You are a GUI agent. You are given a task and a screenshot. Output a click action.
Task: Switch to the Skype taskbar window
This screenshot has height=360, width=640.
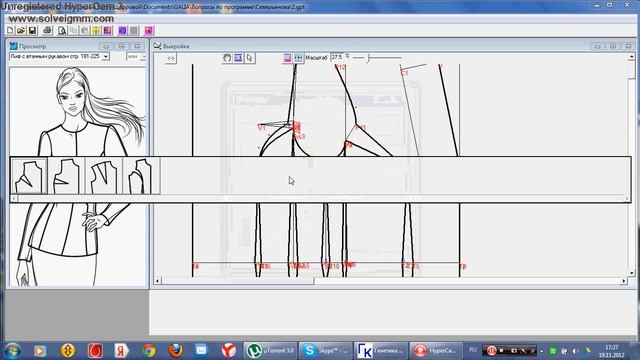point(326,351)
